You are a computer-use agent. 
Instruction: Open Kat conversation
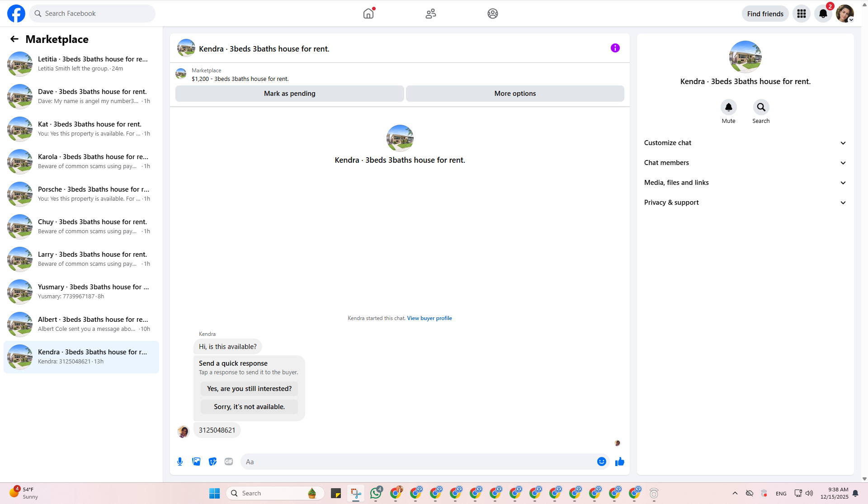[81, 129]
